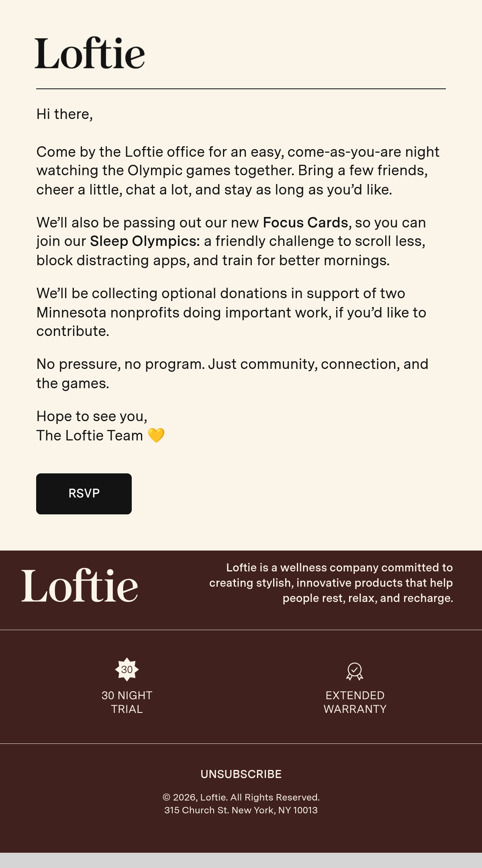The height and width of the screenshot is (868, 482).
Task: Select the 30 NIGHT TRIAL label
Action: coord(127,702)
